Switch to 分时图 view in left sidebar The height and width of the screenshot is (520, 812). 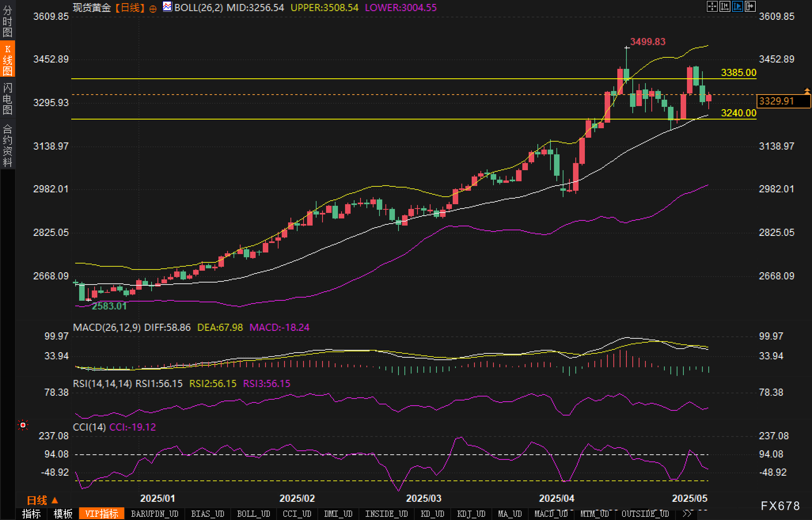tap(8, 21)
